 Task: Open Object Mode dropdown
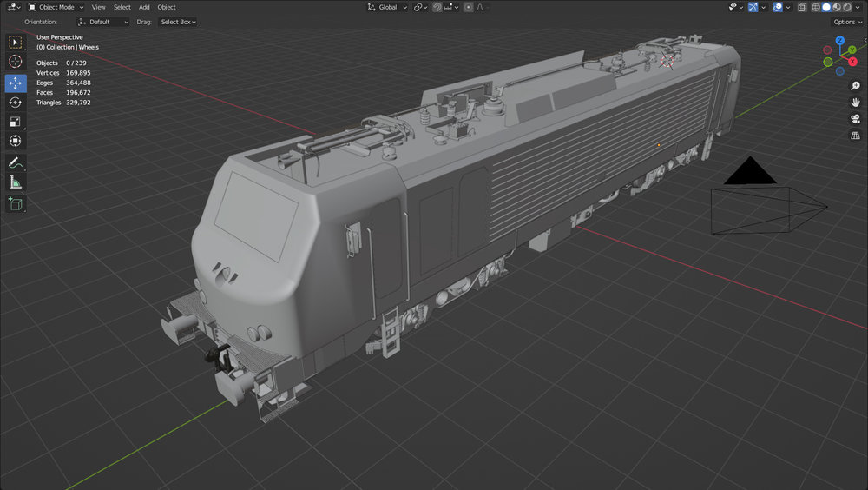[56, 7]
